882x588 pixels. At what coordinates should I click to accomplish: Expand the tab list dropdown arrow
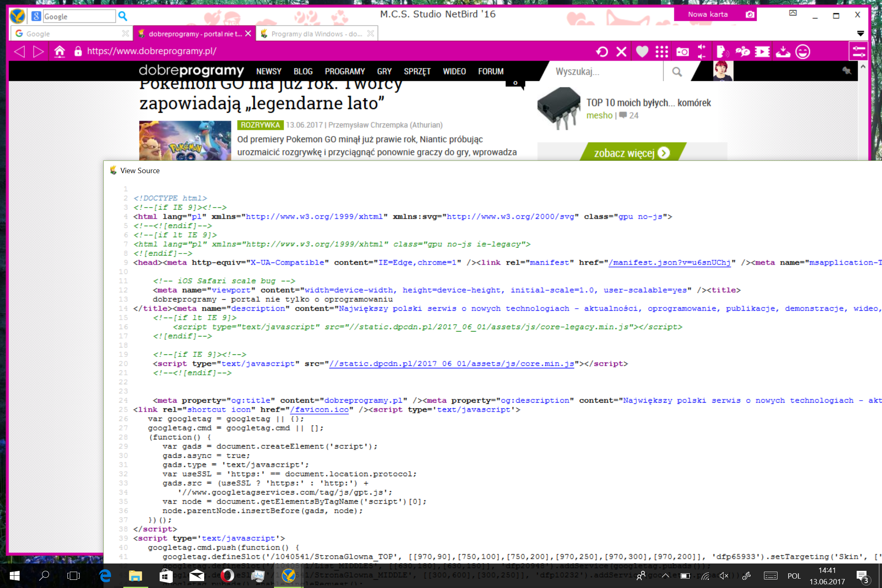860,33
